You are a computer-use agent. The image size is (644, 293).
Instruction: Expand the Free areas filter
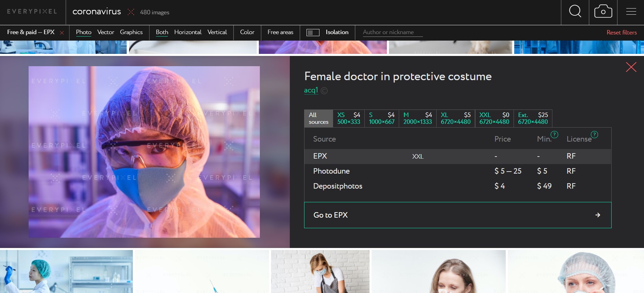280,32
